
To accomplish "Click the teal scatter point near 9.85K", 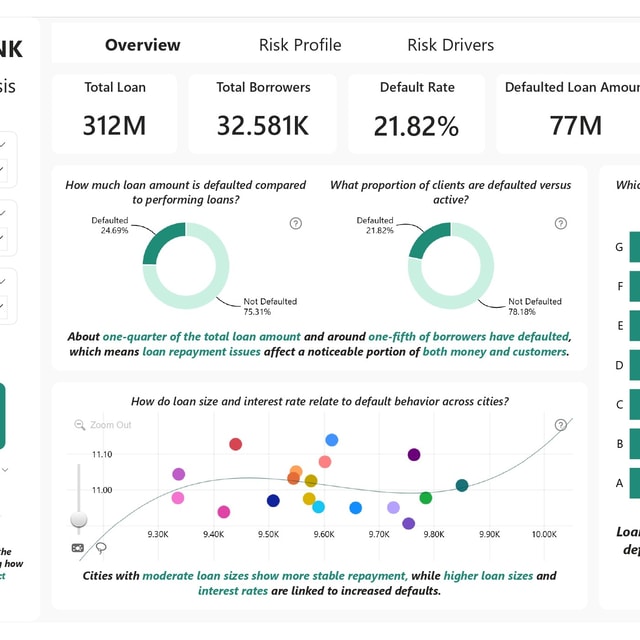I will [x=462, y=485].
